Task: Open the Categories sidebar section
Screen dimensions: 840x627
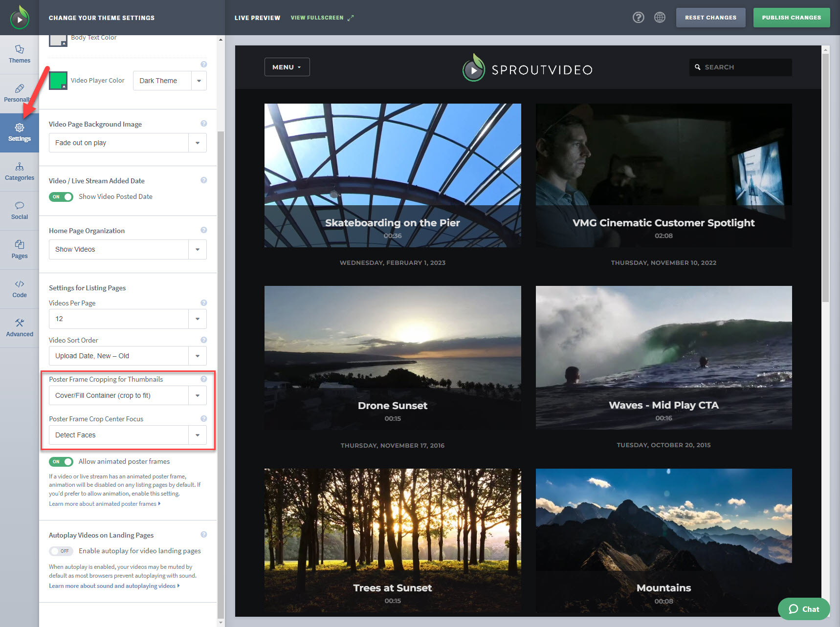Action: point(20,172)
